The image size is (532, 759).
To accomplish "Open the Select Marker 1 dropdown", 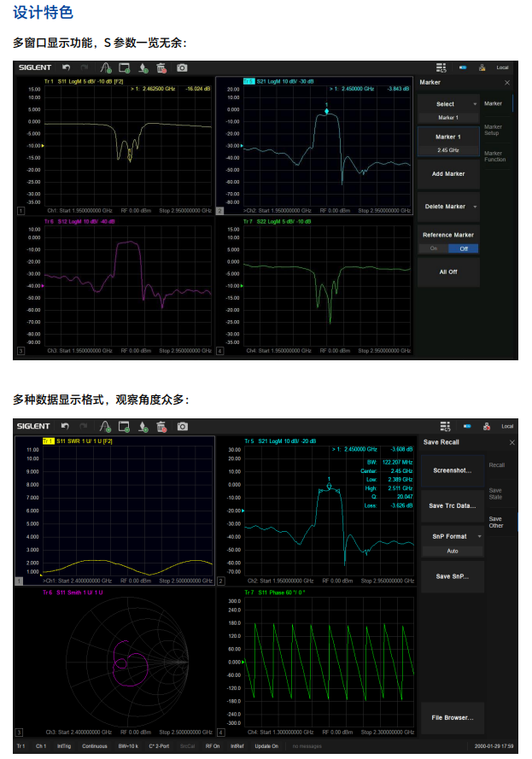I will (447, 104).
